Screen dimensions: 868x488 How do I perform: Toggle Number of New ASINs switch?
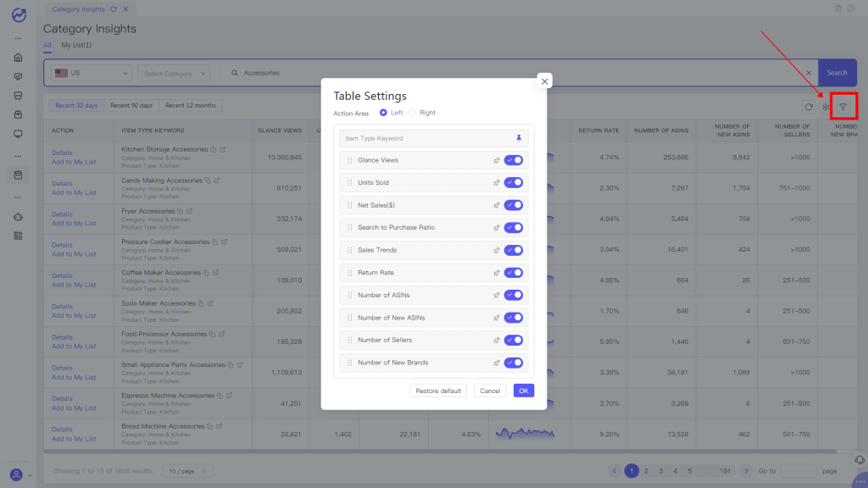click(513, 318)
